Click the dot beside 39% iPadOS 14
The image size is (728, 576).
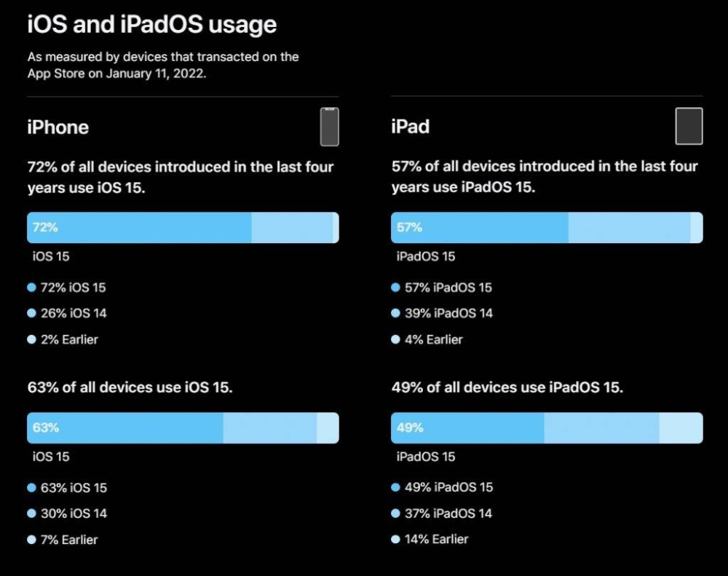[395, 313]
